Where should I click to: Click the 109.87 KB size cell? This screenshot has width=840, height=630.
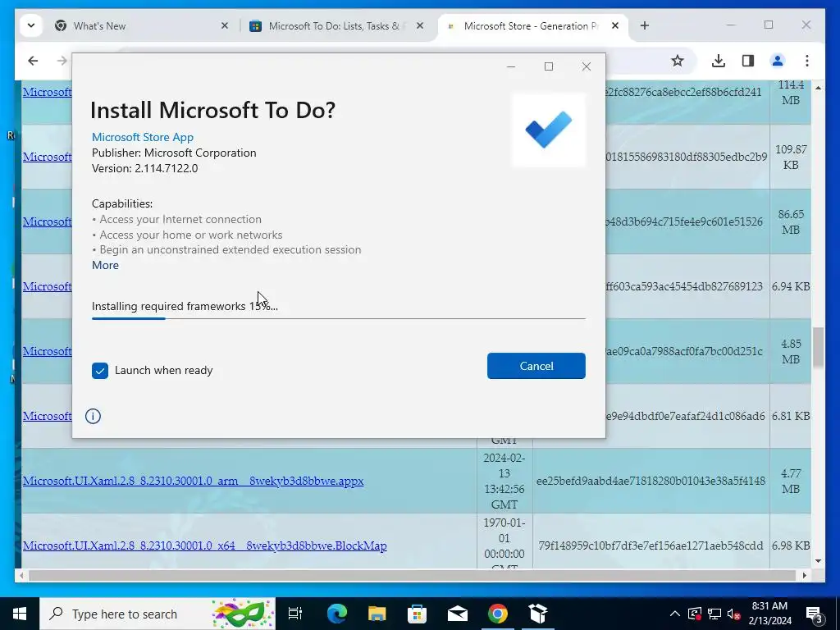point(791,157)
